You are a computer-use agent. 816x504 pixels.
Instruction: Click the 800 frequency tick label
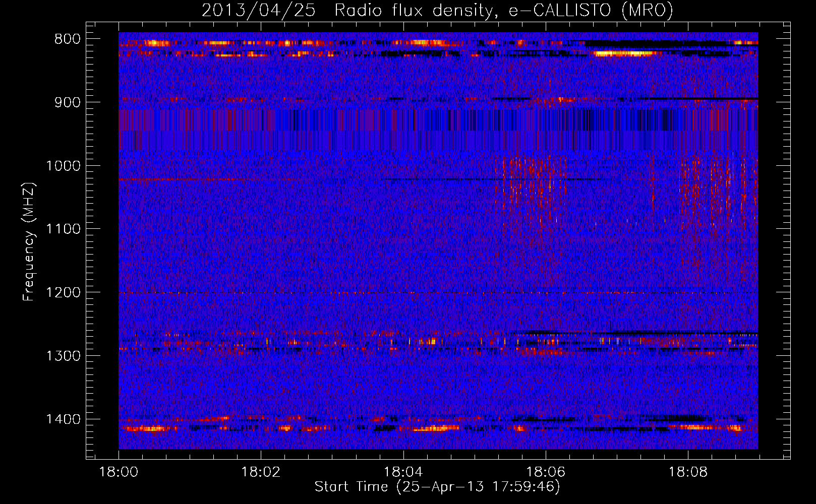pos(67,39)
